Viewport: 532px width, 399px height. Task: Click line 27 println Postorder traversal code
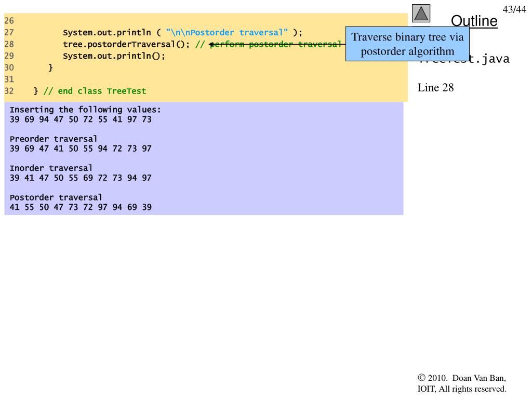point(182,33)
